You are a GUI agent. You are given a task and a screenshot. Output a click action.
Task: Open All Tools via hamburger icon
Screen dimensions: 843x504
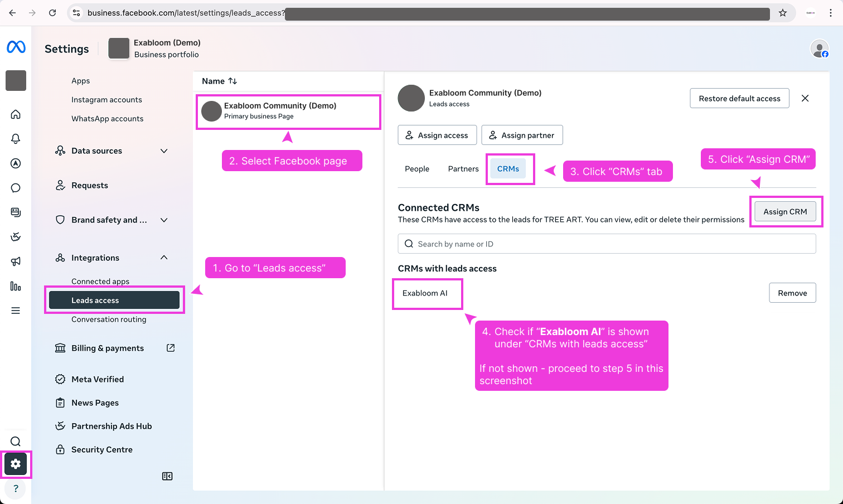point(16,311)
